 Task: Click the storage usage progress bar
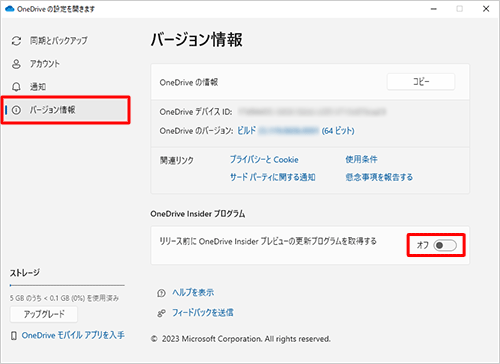pos(67,285)
